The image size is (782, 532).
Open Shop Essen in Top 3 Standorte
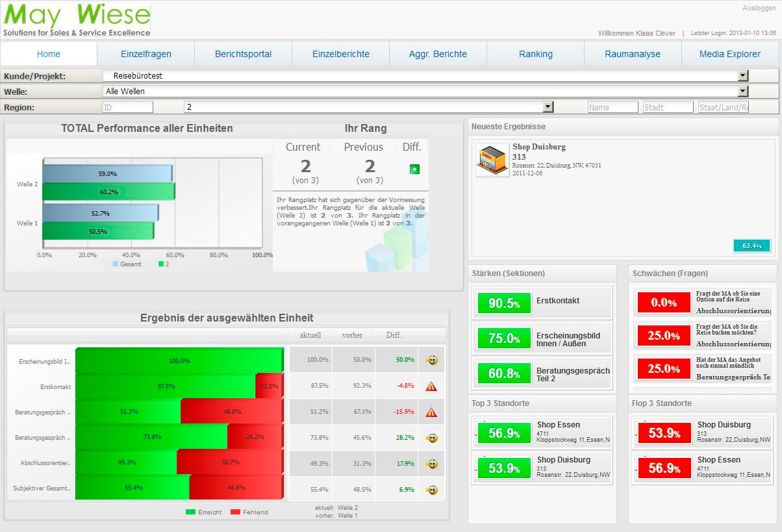[x=558, y=425]
